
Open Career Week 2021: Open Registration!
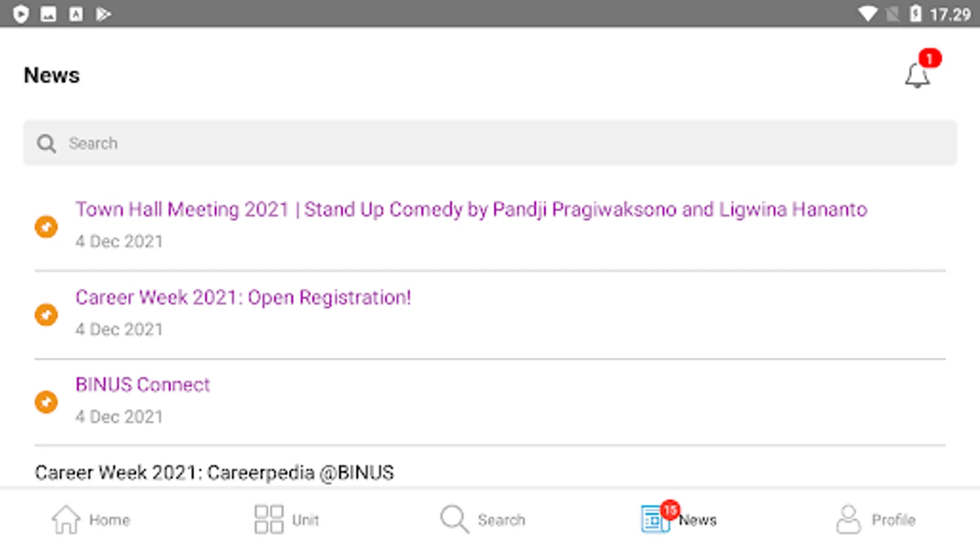pos(243,298)
